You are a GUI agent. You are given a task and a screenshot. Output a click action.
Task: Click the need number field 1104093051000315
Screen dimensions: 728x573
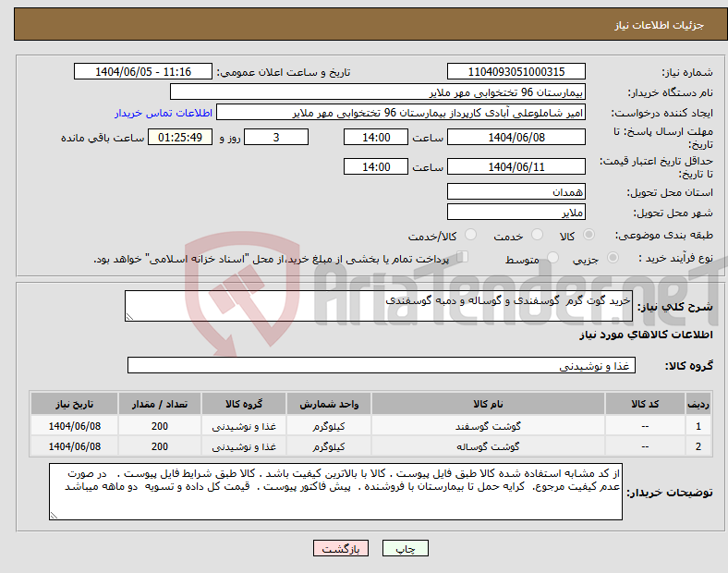[516, 71]
